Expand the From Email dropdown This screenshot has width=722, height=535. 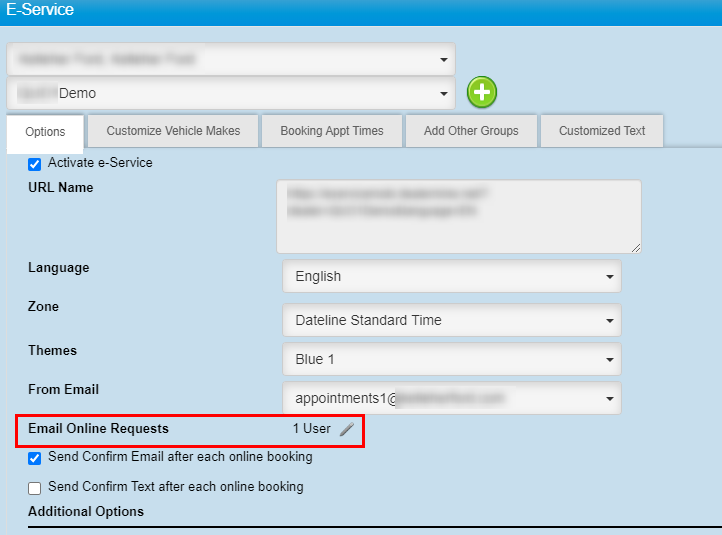(451, 398)
